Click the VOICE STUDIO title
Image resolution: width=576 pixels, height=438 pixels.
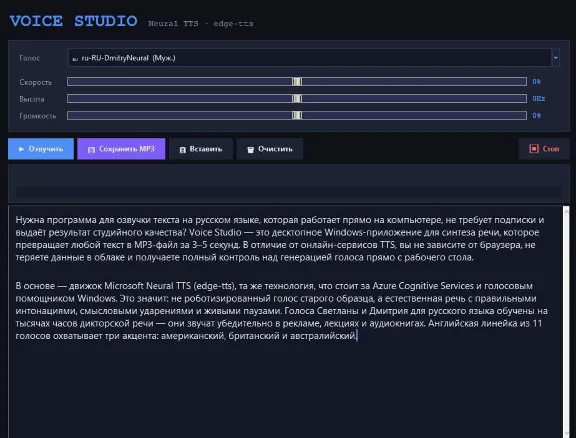73,21
